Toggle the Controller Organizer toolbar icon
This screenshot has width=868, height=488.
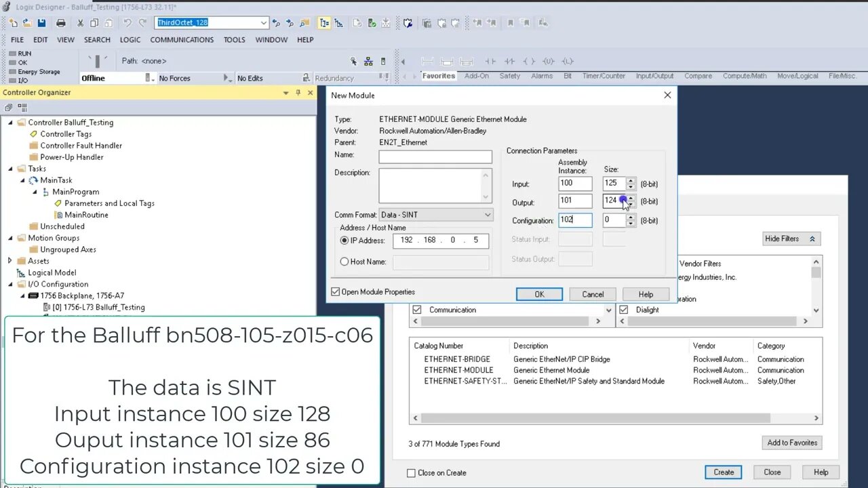click(324, 22)
